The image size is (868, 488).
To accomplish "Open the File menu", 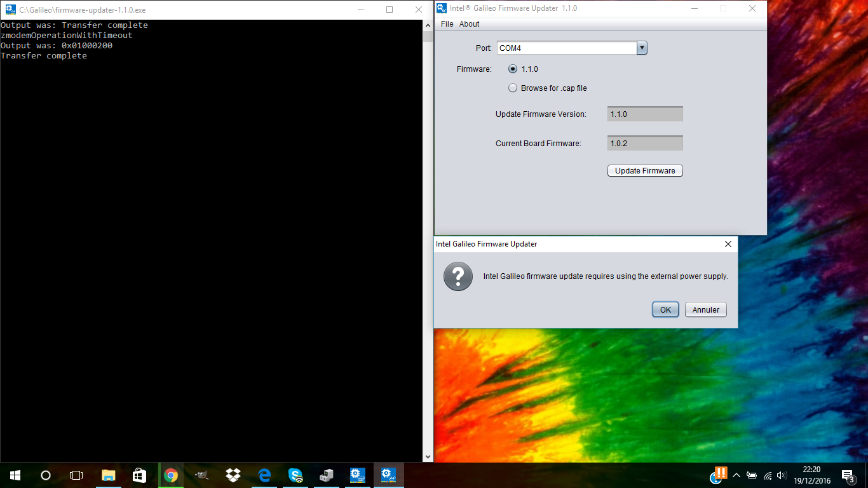I will pos(447,24).
